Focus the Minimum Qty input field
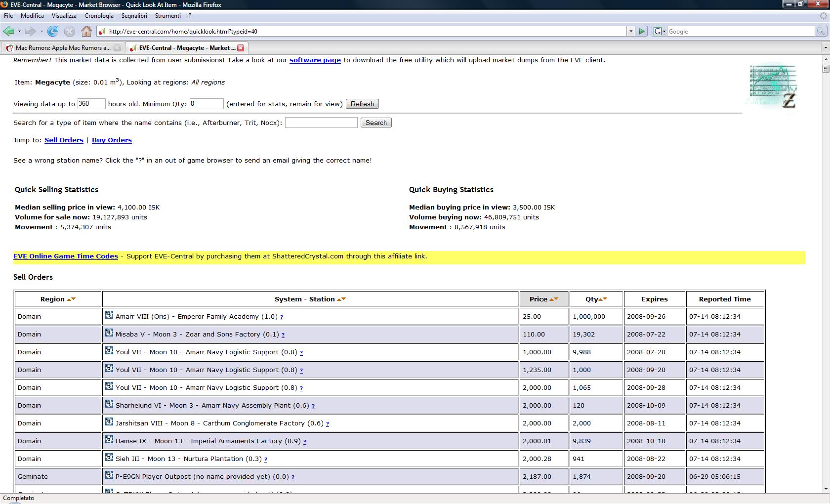 coord(207,104)
